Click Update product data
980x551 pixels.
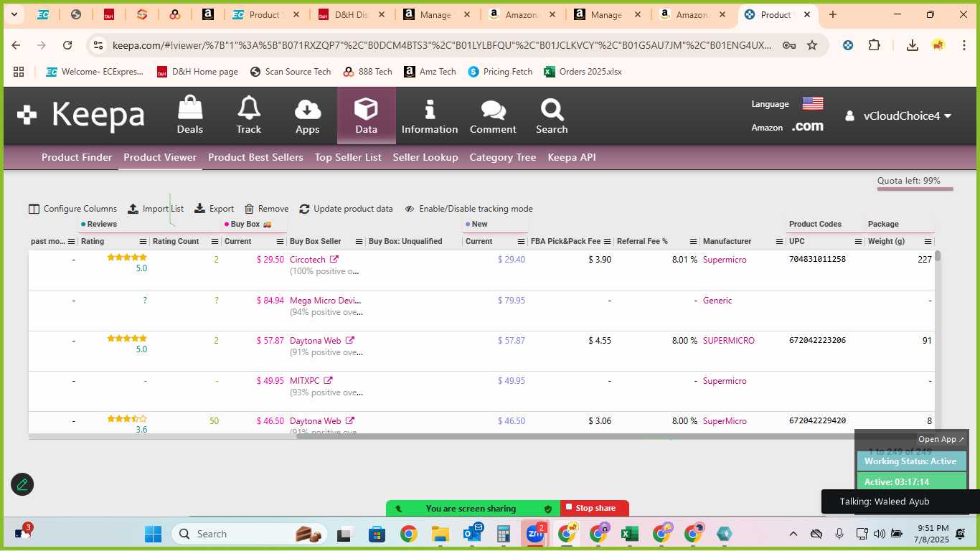[x=346, y=209]
